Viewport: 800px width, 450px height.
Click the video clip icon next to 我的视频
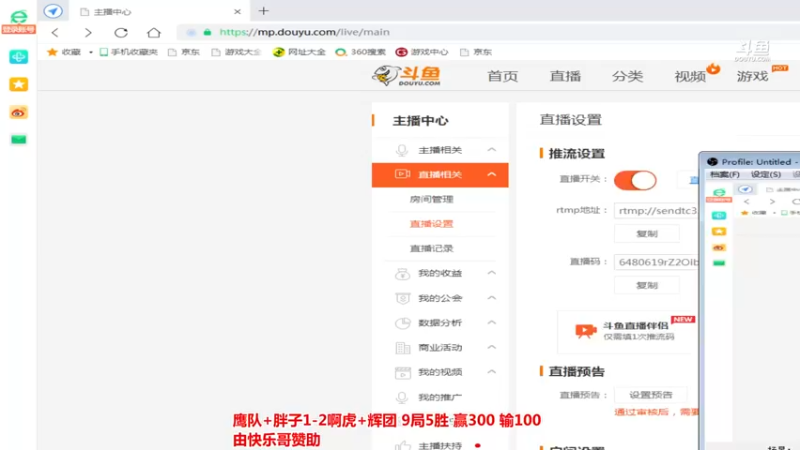click(x=403, y=372)
